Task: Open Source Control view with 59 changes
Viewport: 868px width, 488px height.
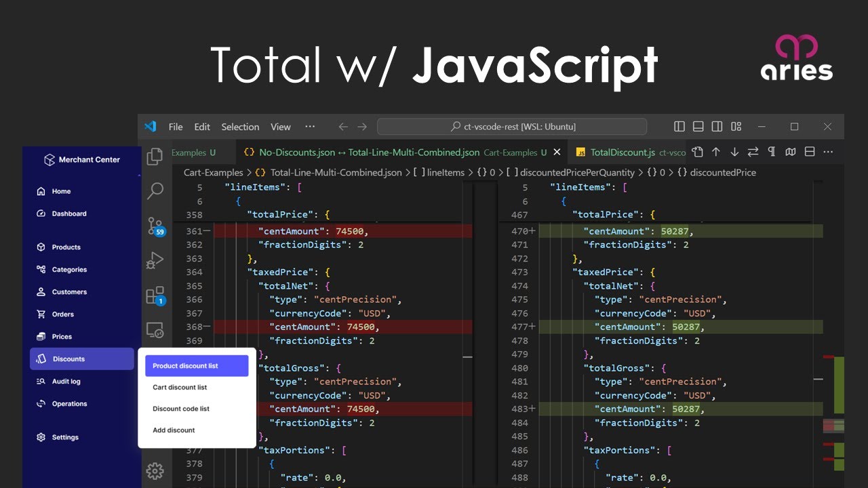Action: pyautogui.click(x=155, y=226)
